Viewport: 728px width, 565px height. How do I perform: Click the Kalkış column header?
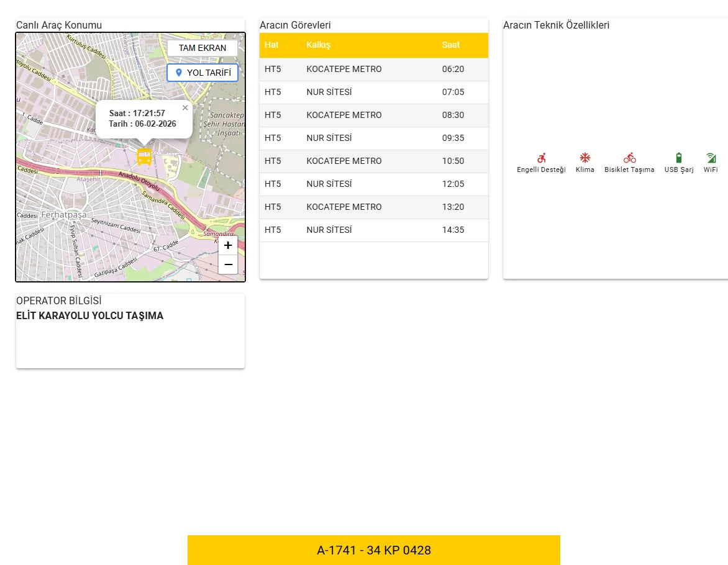[x=319, y=45]
